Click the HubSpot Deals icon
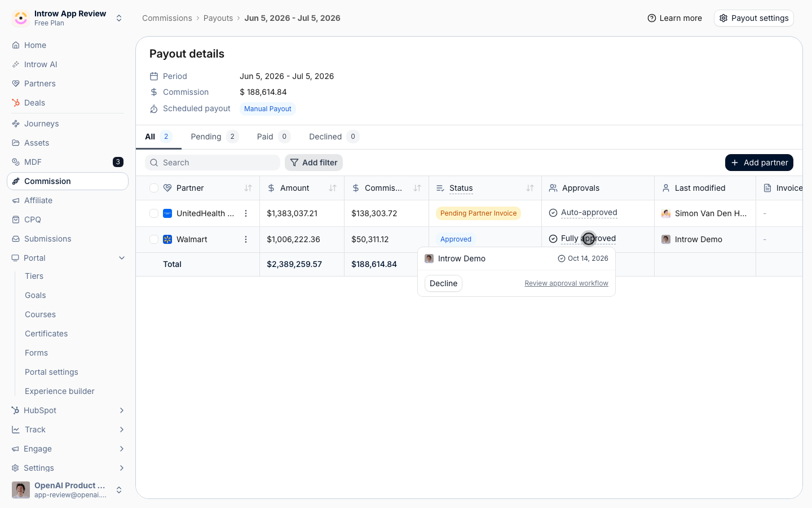 (16, 103)
